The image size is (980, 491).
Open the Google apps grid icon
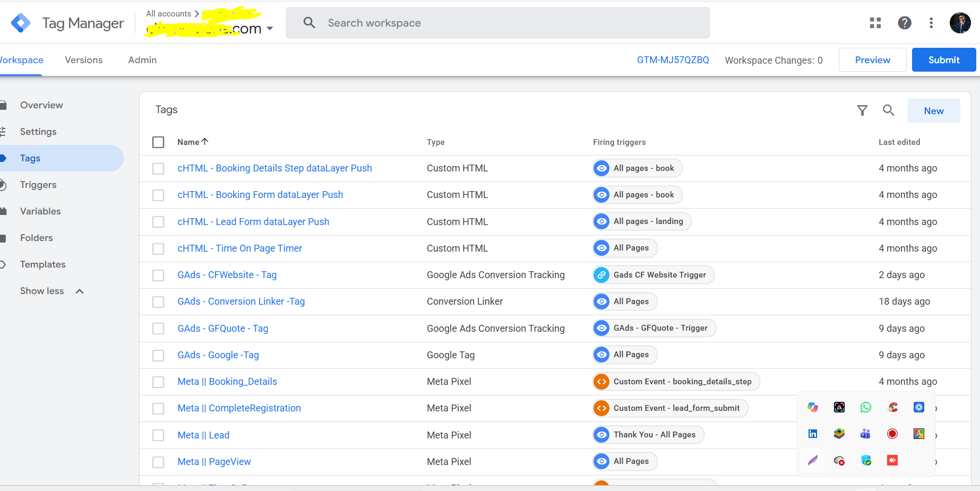point(875,23)
